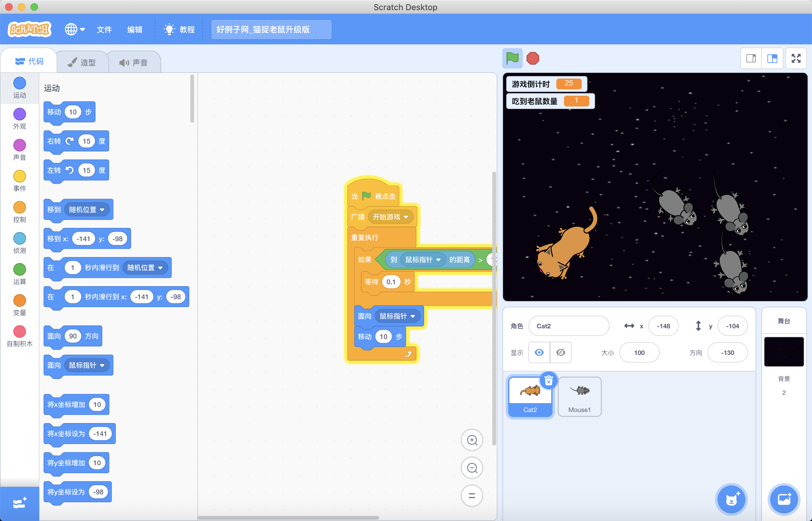The height and width of the screenshot is (521, 812).
Task: Click the 将y坐标设为 -98 block
Action: point(77,492)
